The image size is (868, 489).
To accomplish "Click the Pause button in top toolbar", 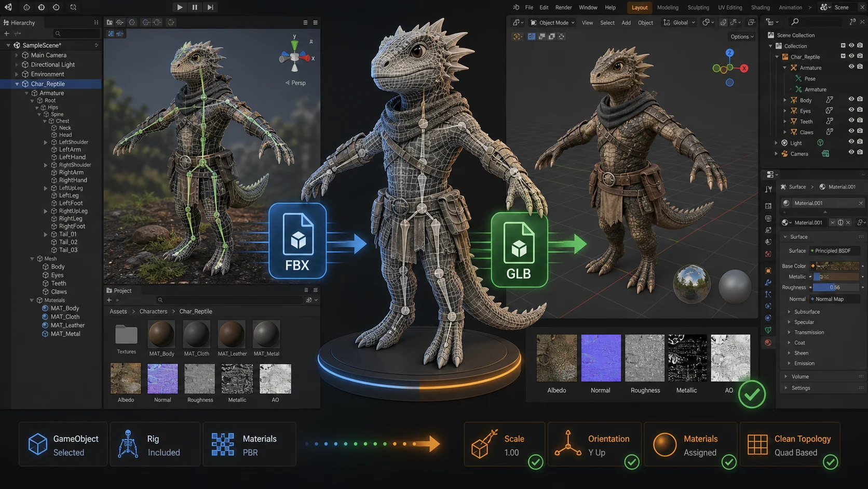I will 195,7.
